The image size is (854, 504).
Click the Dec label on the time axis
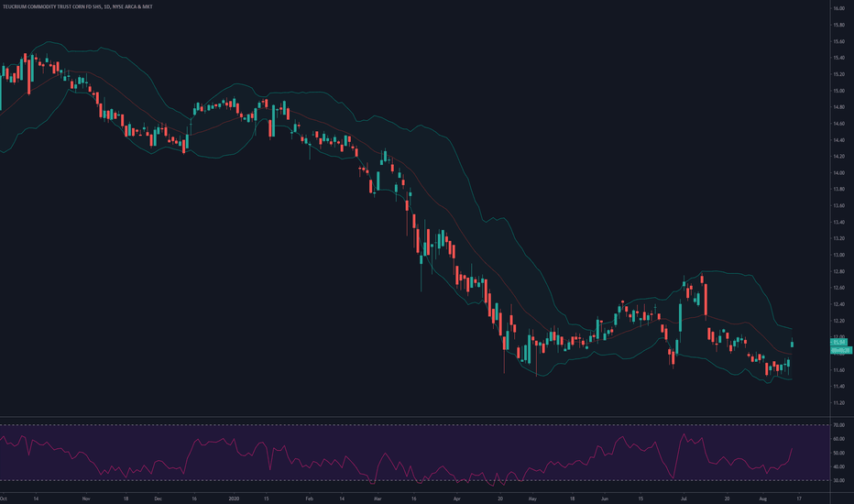[x=158, y=499]
